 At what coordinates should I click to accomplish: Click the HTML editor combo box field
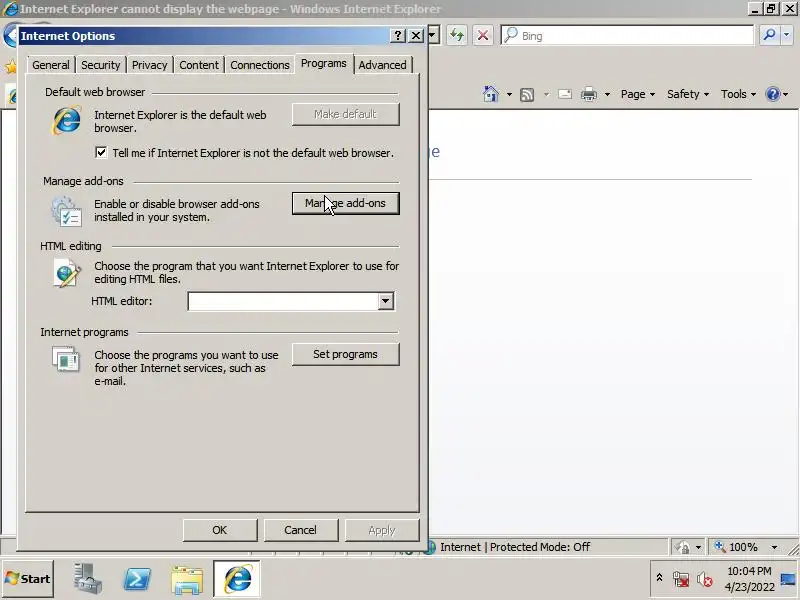pos(290,301)
